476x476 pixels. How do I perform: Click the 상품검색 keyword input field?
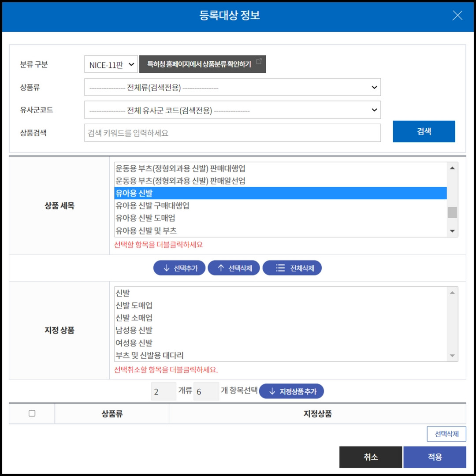click(233, 133)
